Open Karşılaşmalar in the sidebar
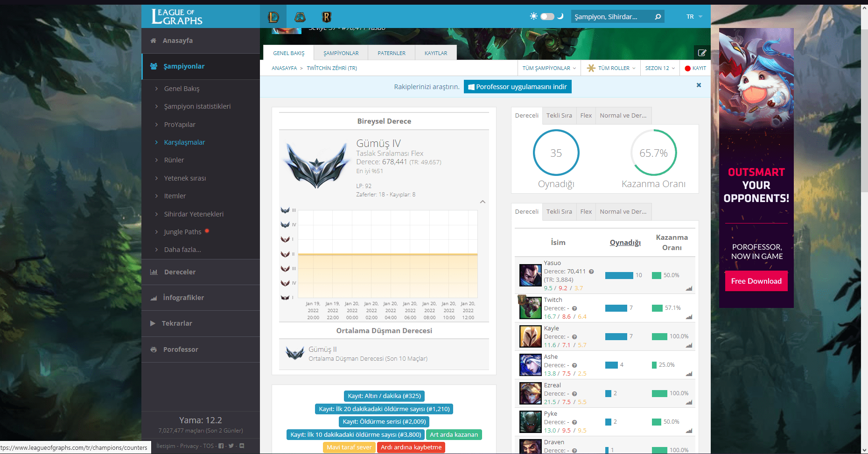 click(184, 142)
